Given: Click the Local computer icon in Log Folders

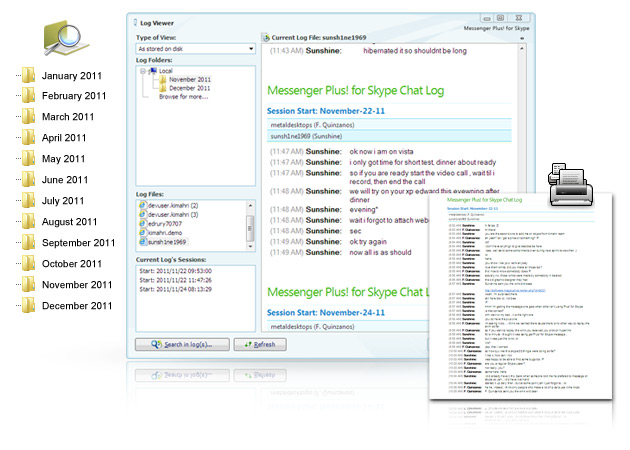Looking at the screenshot, I should (153, 71).
